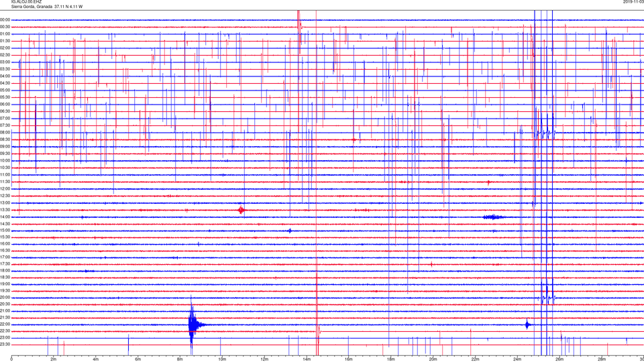Select the 08:00 trace time label

tap(5, 133)
